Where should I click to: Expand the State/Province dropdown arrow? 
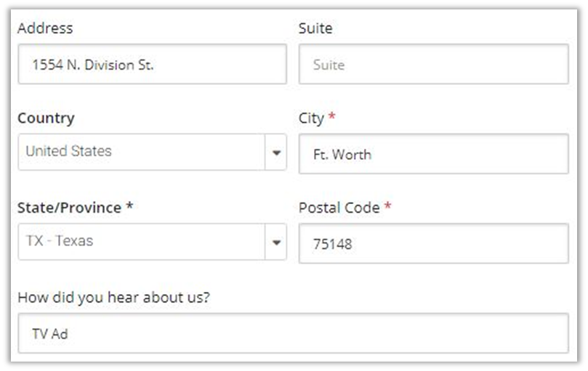click(x=276, y=242)
